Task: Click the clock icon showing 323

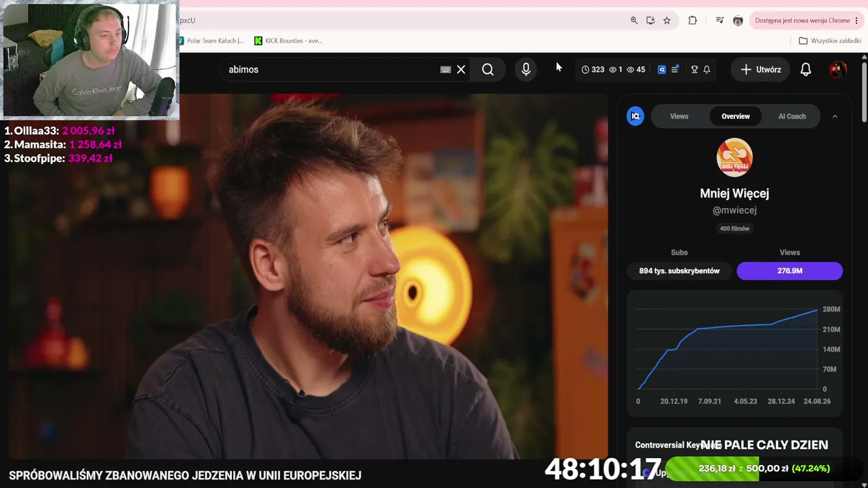Action: (x=585, y=69)
